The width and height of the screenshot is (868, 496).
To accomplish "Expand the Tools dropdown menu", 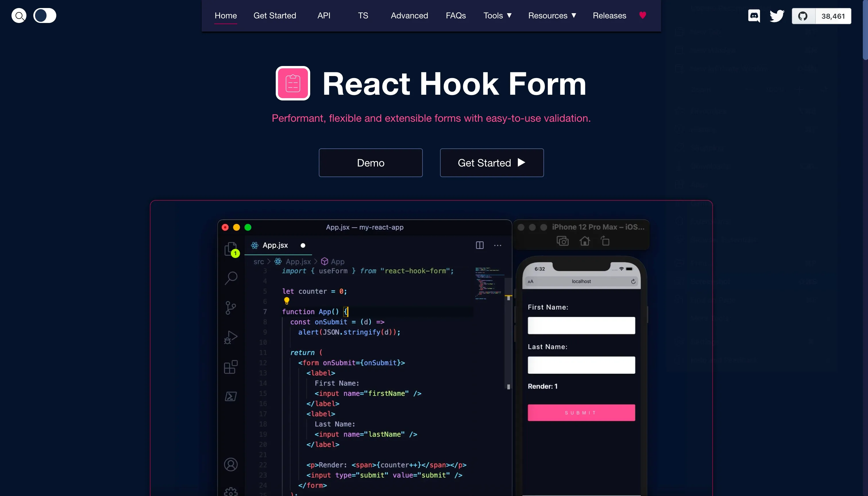I will (x=497, y=16).
